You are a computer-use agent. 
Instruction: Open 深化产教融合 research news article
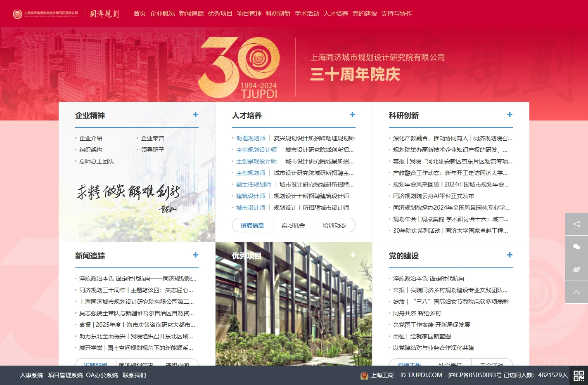453,138
